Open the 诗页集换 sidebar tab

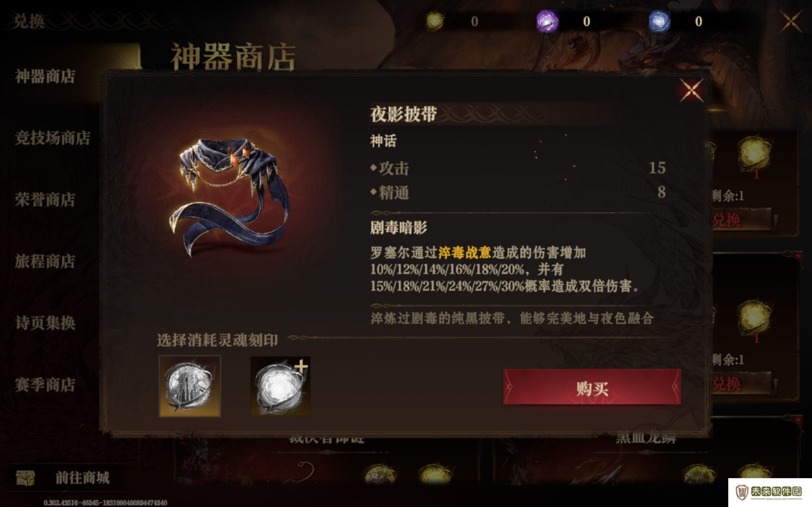45,323
